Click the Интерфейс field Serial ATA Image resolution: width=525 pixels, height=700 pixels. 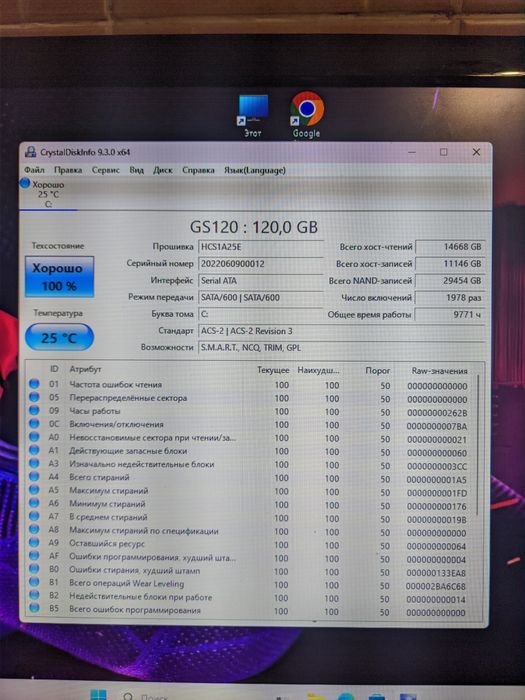261,281
